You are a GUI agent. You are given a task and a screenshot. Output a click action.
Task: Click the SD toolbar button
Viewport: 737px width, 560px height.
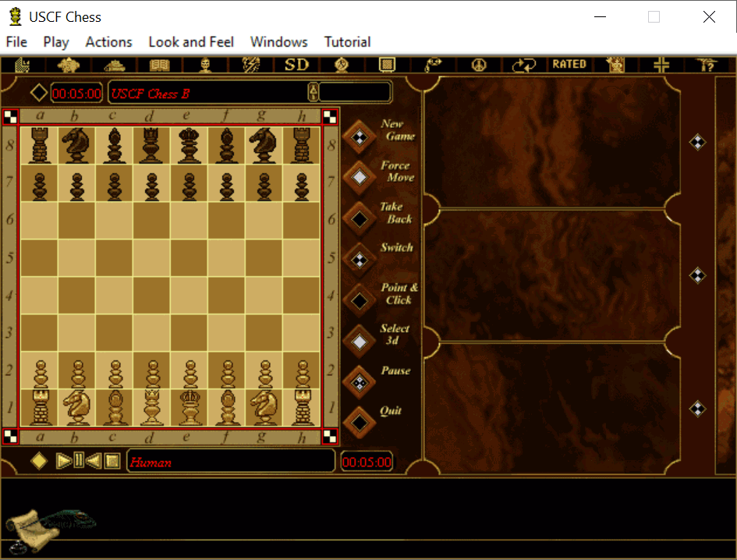pyautogui.click(x=296, y=65)
